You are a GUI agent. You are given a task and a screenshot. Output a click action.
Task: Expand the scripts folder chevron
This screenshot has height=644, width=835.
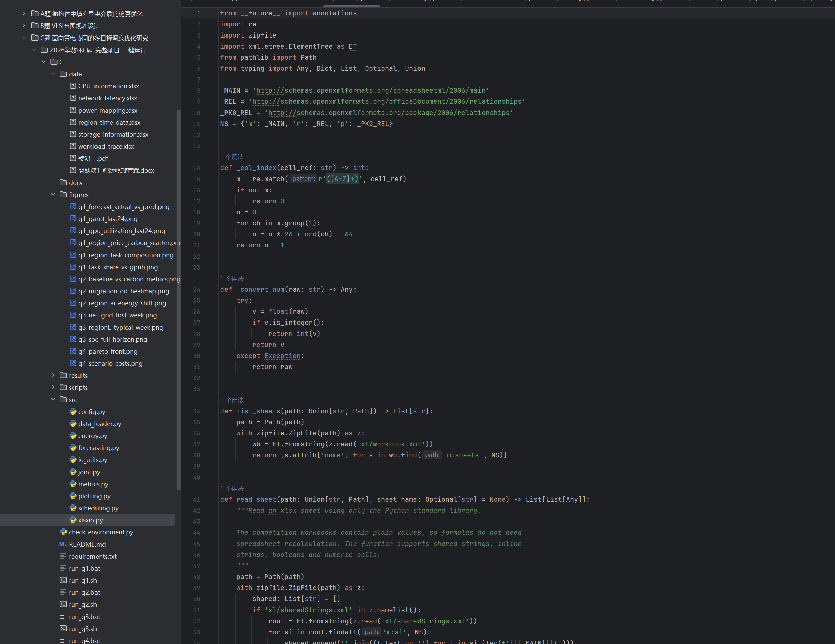tap(53, 387)
